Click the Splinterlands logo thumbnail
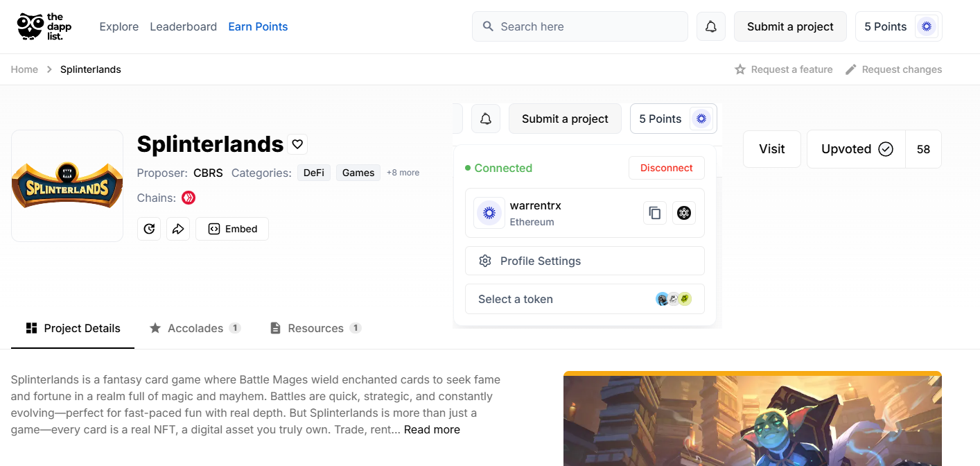 (67, 186)
